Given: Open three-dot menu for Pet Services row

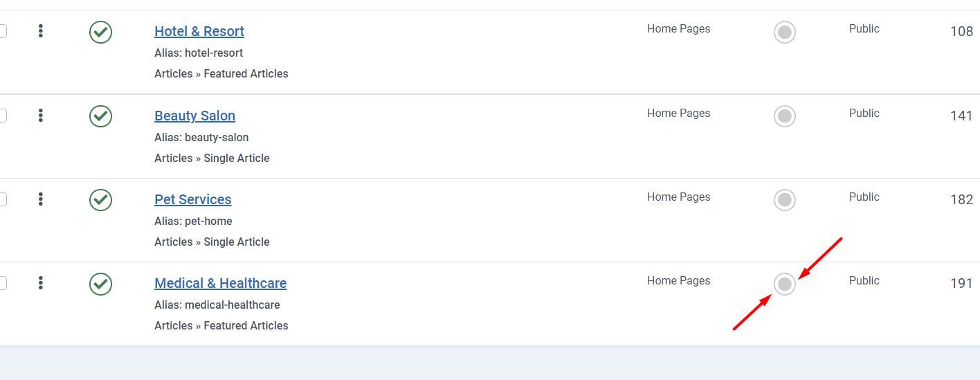Looking at the screenshot, I should click(x=41, y=199).
